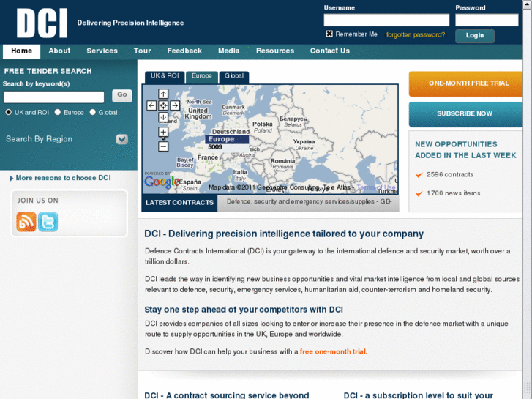The height and width of the screenshot is (399, 532).
Task: Open the Twitter icon
Action: 48,222
